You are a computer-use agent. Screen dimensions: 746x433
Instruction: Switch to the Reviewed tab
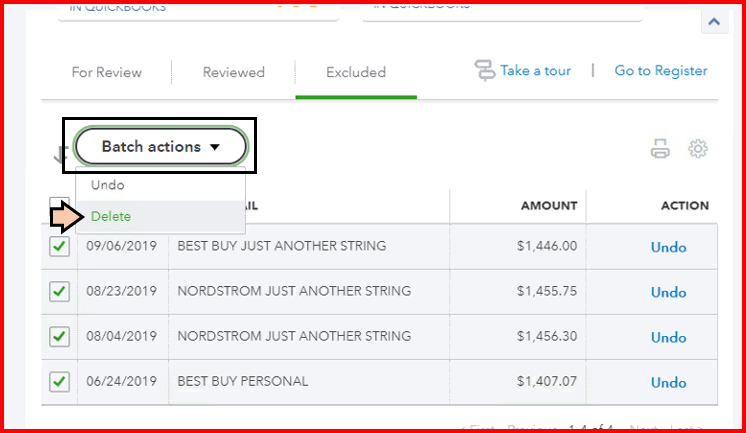point(234,72)
